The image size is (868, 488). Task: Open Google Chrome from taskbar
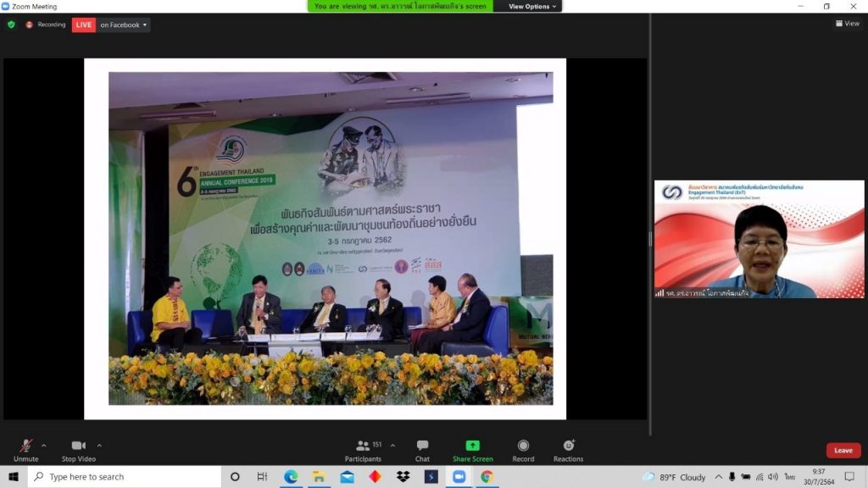[x=487, y=476]
